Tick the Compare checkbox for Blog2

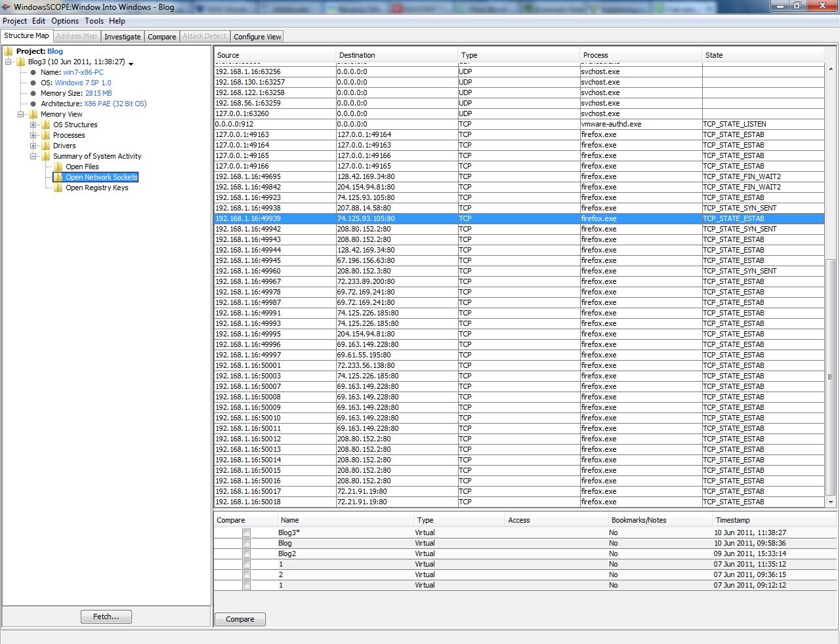246,554
